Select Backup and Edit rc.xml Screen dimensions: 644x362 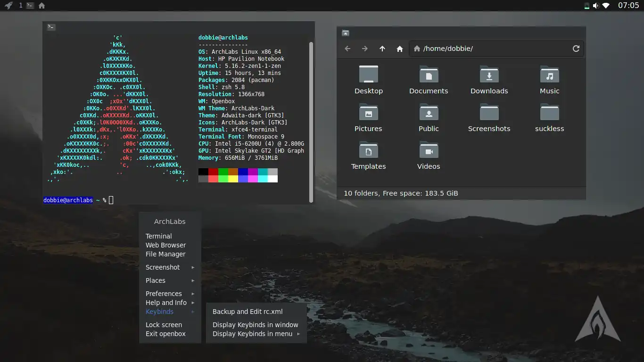247,312
